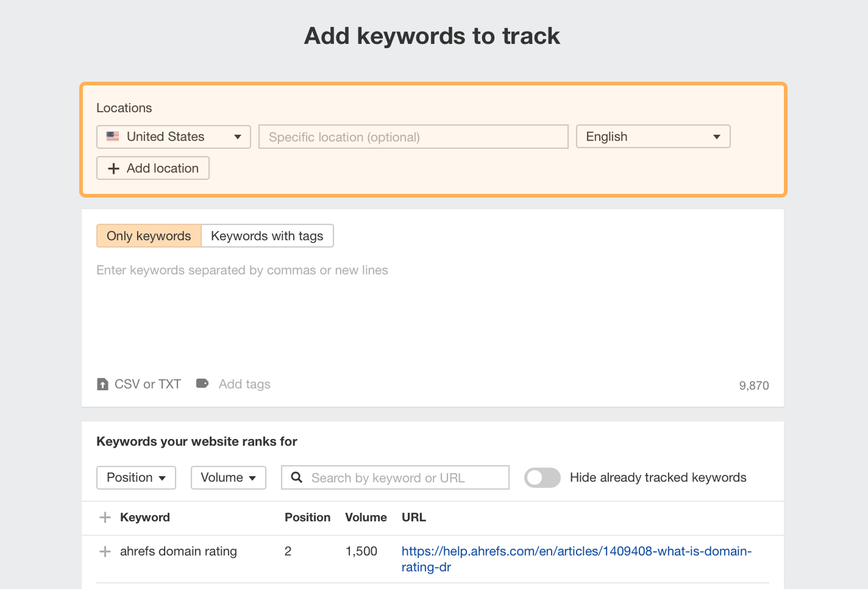
Task: Open the Volume sort dropdown
Action: point(228,477)
